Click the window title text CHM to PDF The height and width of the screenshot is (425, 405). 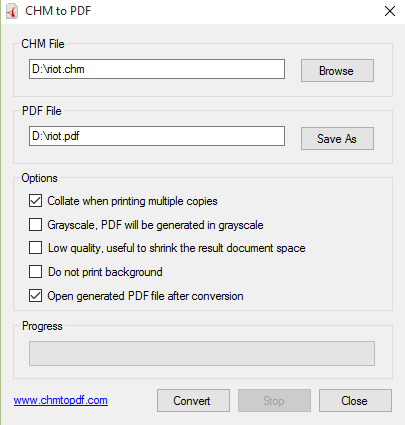[58, 11]
